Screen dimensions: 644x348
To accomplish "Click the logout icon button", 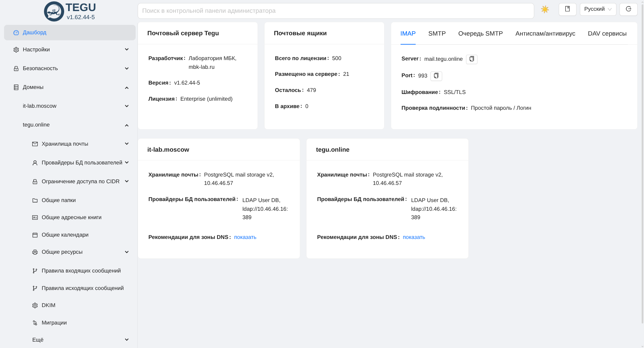I will pyautogui.click(x=628, y=9).
